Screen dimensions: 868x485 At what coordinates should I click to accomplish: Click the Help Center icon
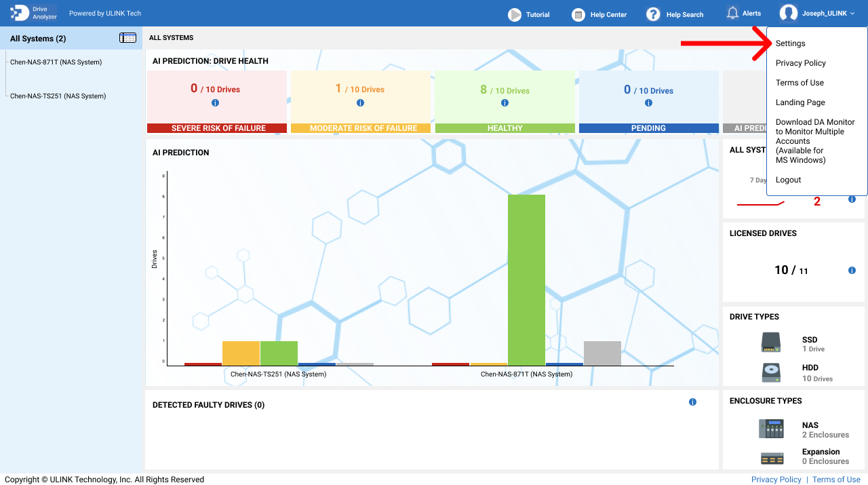pos(578,14)
